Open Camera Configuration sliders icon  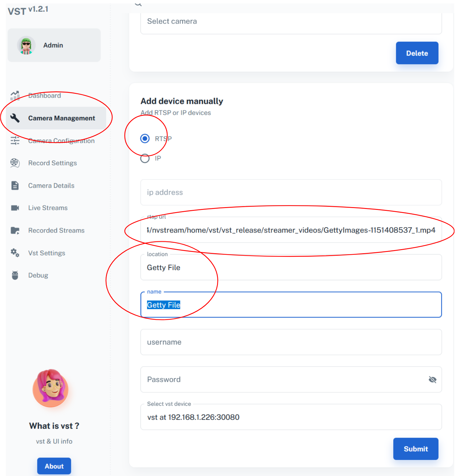click(15, 141)
